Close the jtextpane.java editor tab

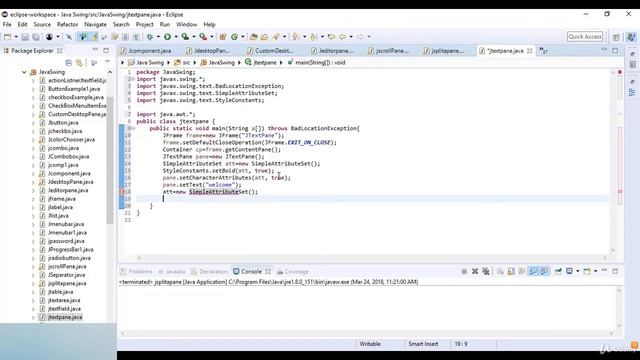529,51
